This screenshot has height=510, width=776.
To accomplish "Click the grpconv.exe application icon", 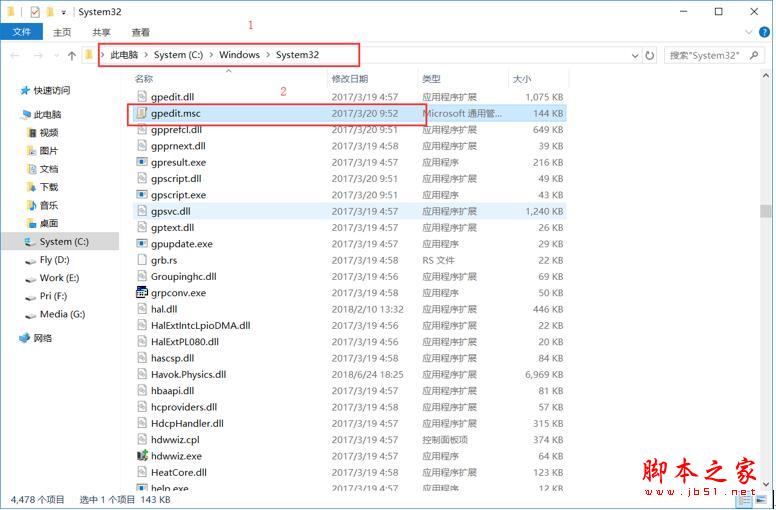I will click(142, 292).
